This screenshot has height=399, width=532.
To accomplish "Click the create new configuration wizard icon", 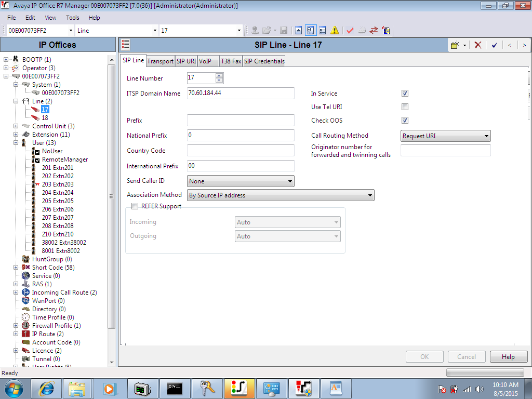I will [x=386, y=31].
